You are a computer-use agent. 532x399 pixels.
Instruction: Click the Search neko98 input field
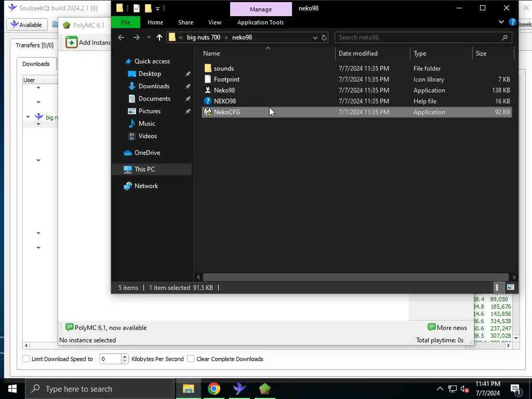[419, 37]
